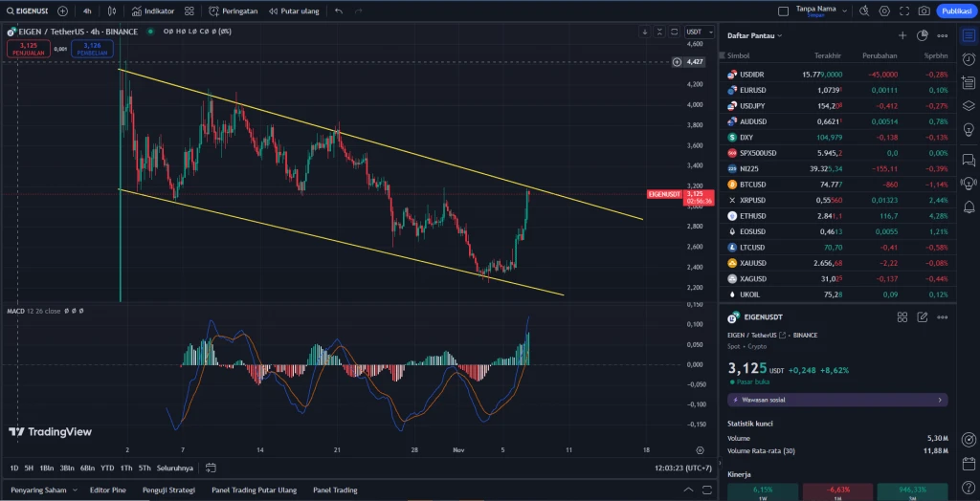Click the sync button next to USDT
The width and height of the screenshot is (980, 501).
pyautogui.click(x=675, y=32)
